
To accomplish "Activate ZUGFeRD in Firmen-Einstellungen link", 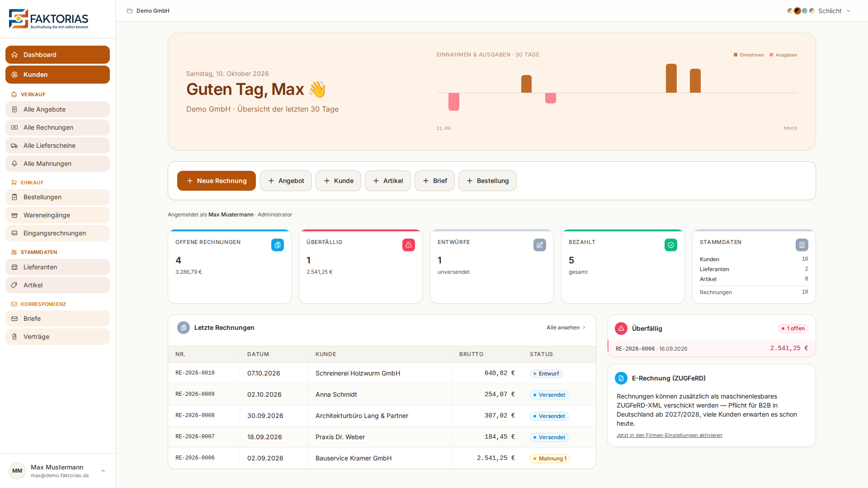I will point(669,435).
